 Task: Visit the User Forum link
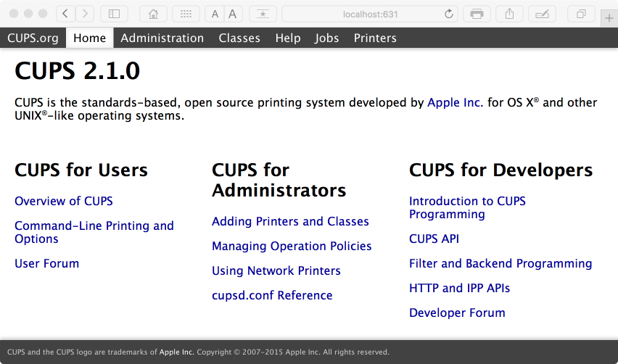[46, 263]
